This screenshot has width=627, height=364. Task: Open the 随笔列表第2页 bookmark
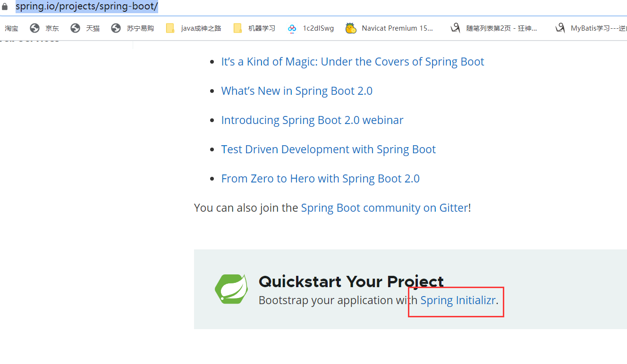pos(501,28)
